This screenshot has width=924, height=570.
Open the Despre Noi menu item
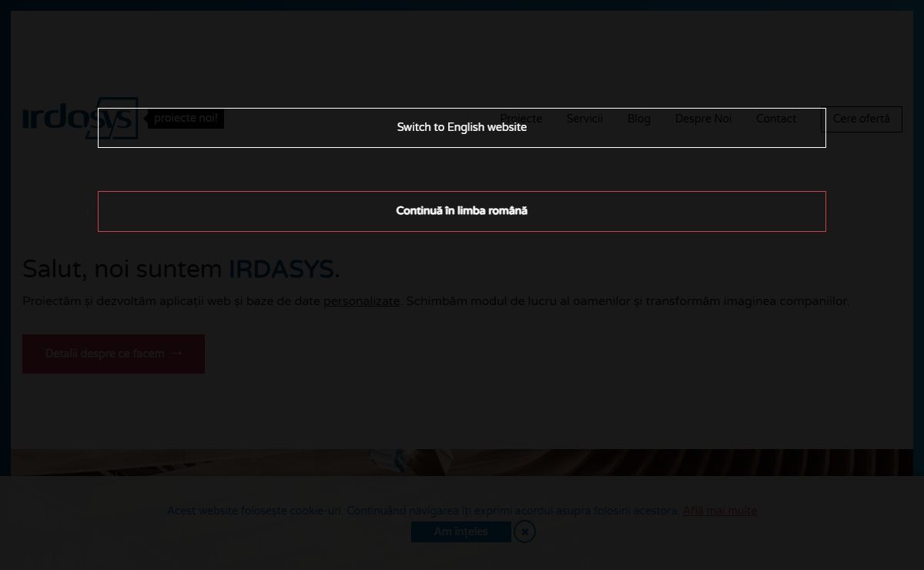[x=703, y=119]
